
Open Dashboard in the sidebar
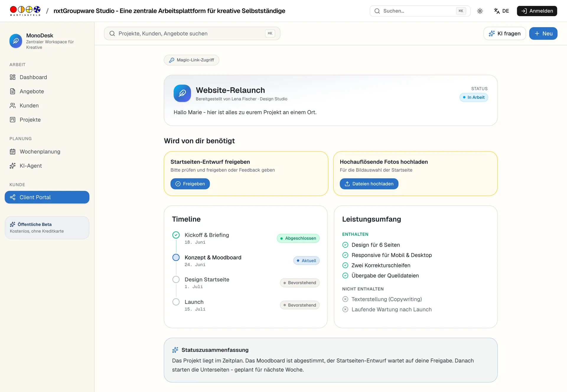click(x=47, y=77)
